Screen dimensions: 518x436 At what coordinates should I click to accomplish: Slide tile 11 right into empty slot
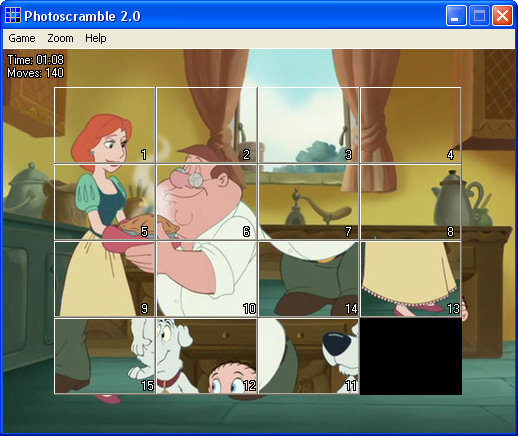tap(309, 356)
